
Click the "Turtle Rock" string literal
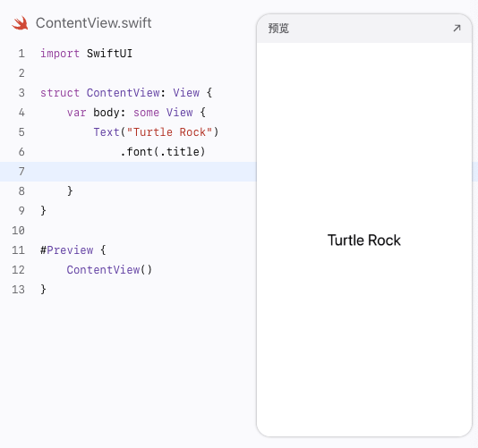tap(169, 132)
